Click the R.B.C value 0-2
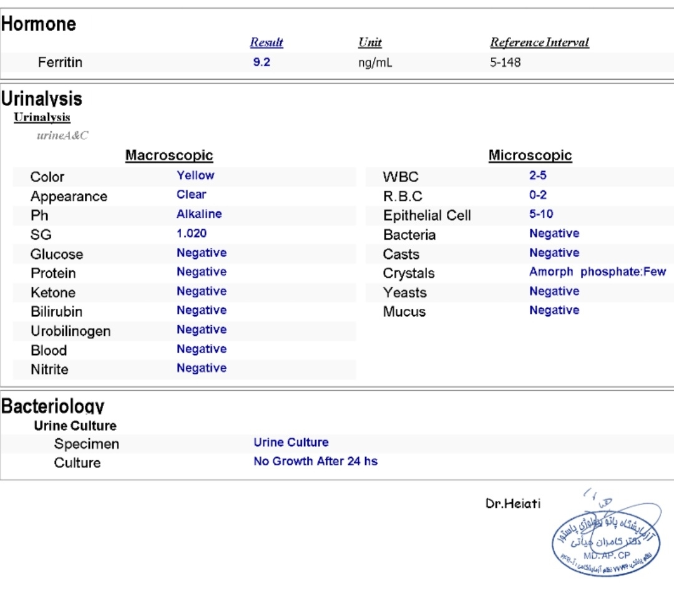 (x=538, y=195)
